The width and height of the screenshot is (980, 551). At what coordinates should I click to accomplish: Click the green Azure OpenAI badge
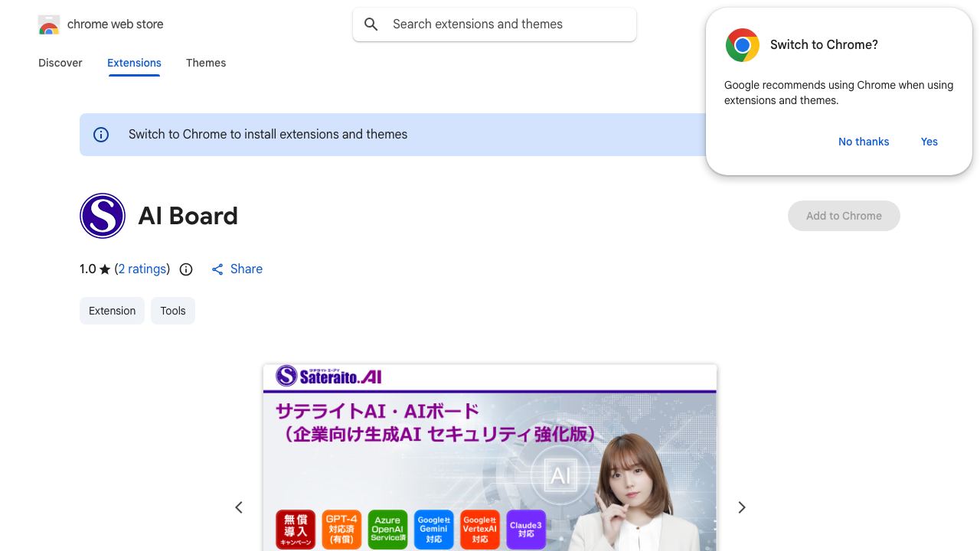pos(387,530)
